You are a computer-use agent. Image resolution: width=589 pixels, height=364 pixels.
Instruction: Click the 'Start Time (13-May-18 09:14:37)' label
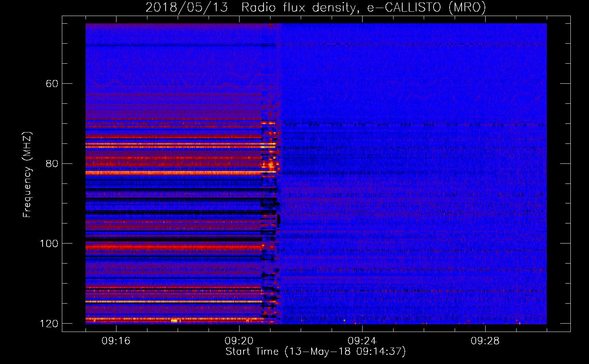click(x=316, y=352)
